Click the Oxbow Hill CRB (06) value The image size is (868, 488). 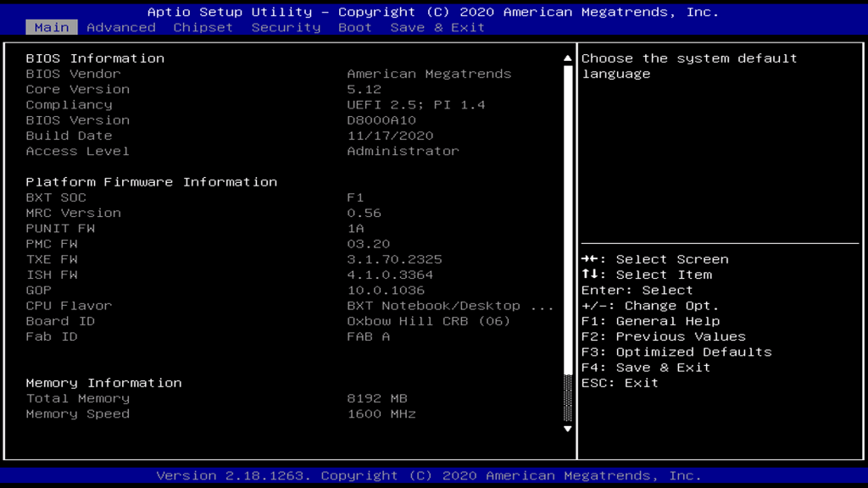coord(429,321)
